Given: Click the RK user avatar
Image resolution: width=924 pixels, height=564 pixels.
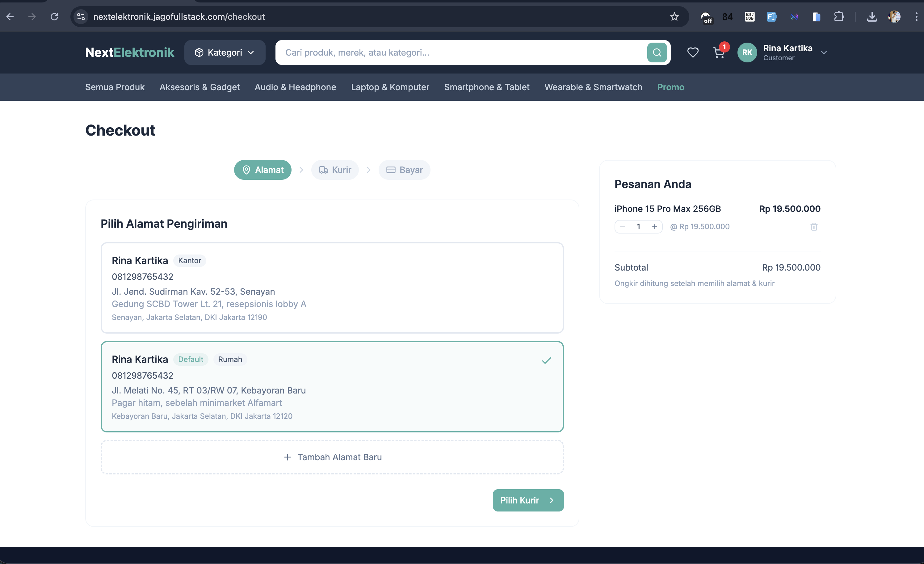Looking at the screenshot, I should [x=747, y=53].
